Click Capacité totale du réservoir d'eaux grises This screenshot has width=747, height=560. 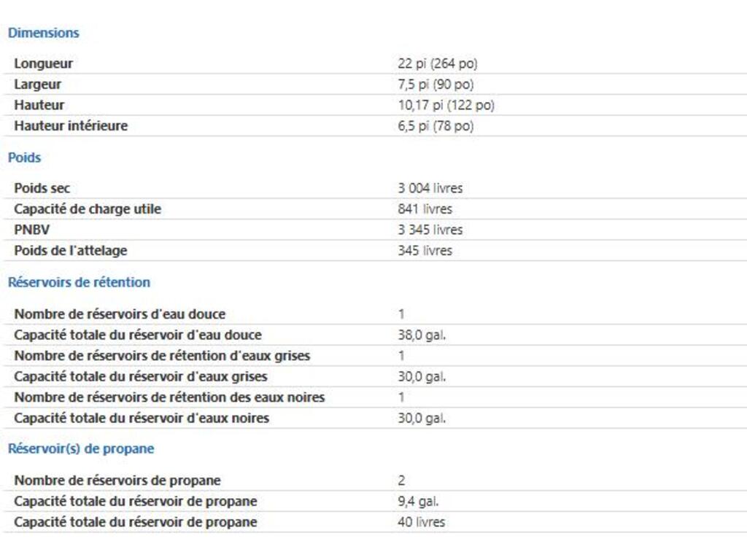[x=141, y=376]
